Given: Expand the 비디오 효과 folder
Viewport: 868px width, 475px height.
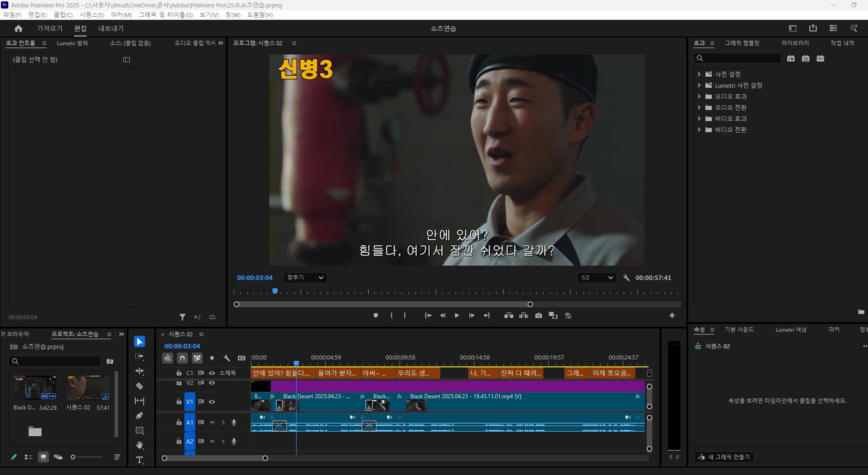Looking at the screenshot, I should [699, 118].
